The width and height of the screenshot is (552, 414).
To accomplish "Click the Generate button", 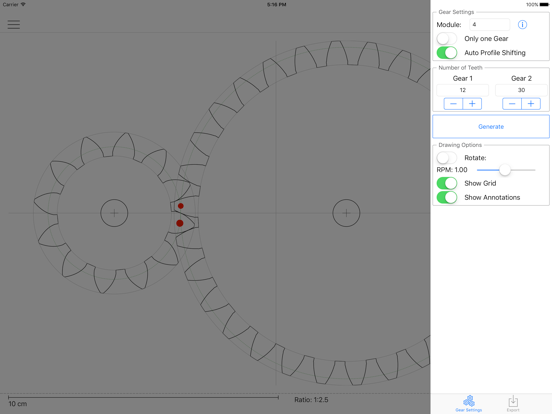I will pos(491,126).
